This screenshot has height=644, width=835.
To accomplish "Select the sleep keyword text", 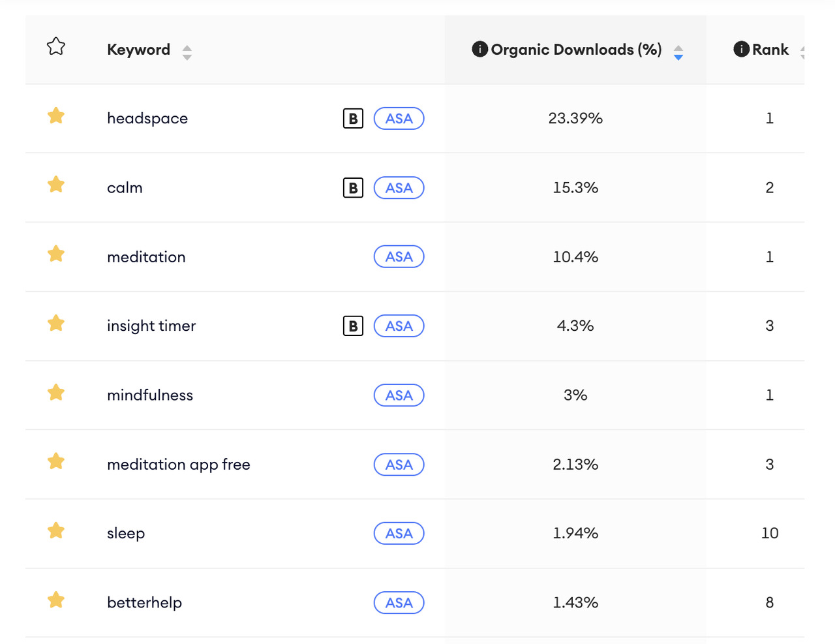I will (126, 534).
